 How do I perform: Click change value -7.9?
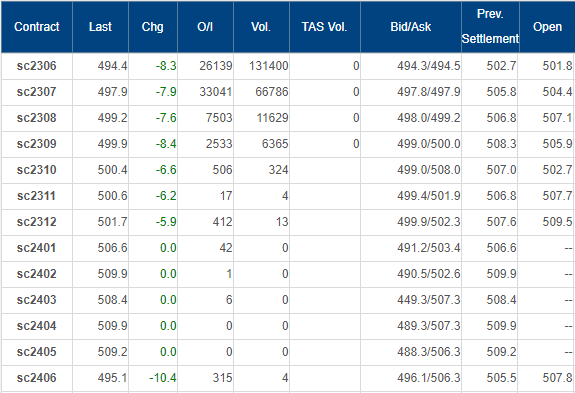coord(166,92)
